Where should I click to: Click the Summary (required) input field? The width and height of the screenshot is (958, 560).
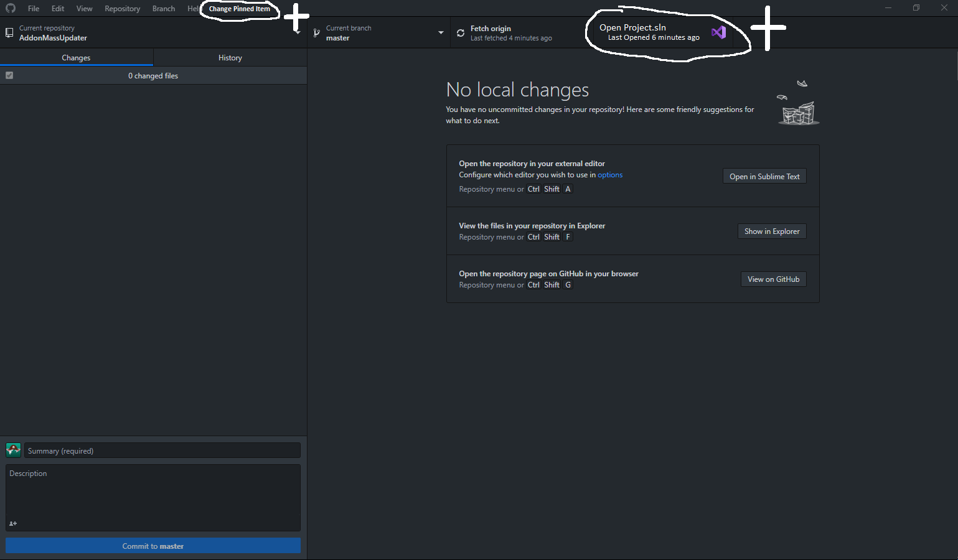pyautogui.click(x=162, y=450)
